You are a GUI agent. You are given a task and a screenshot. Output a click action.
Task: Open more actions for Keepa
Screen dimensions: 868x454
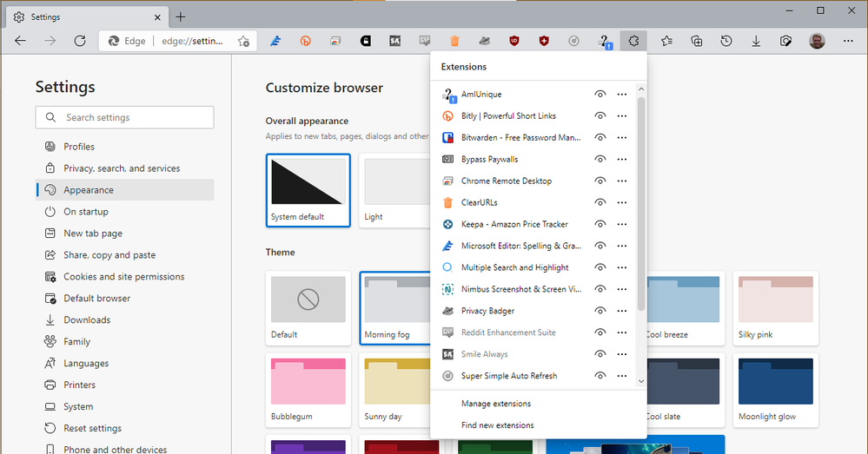coord(622,224)
